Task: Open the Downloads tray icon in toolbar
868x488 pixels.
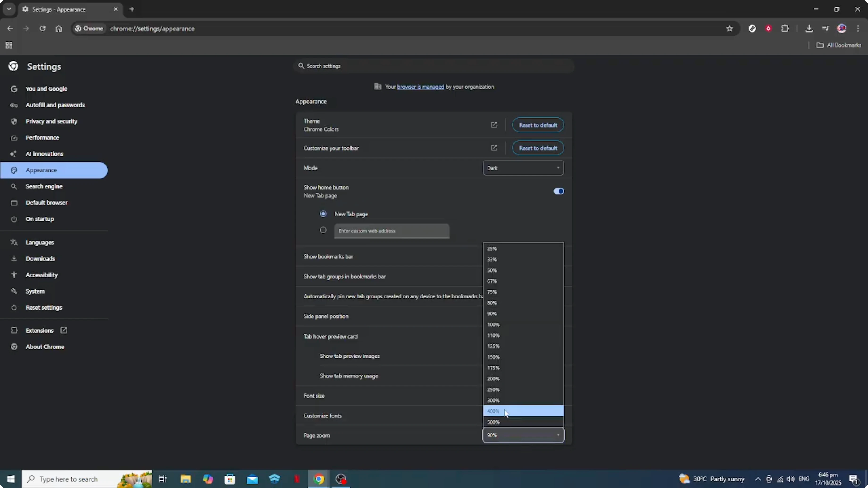Action: pyautogui.click(x=809, y=29)
